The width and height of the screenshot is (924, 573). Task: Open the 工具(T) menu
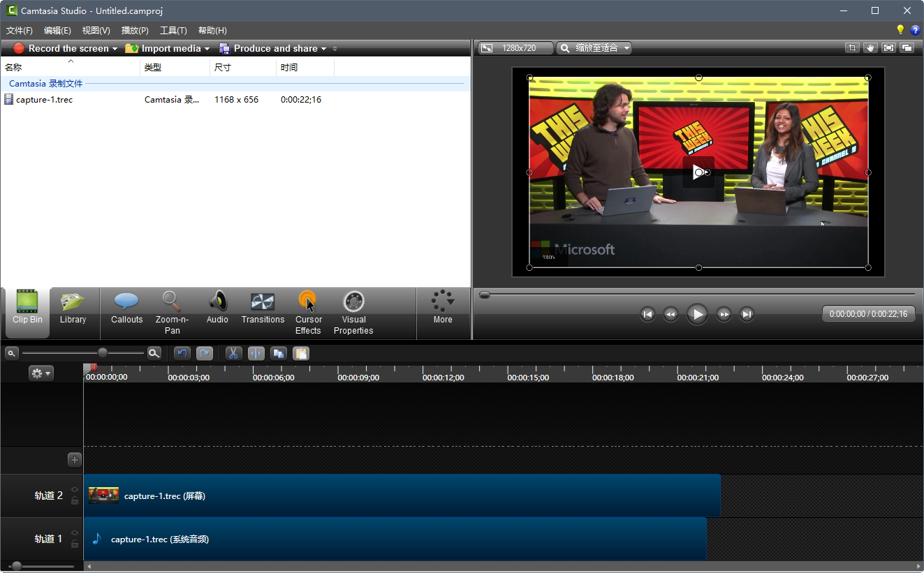click(173, 31)
